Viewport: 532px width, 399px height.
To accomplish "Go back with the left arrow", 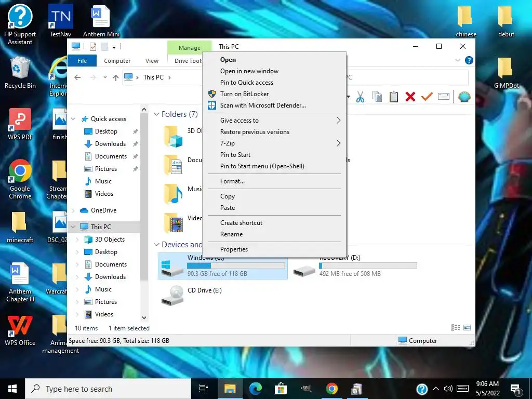I will tap(77, 77).
